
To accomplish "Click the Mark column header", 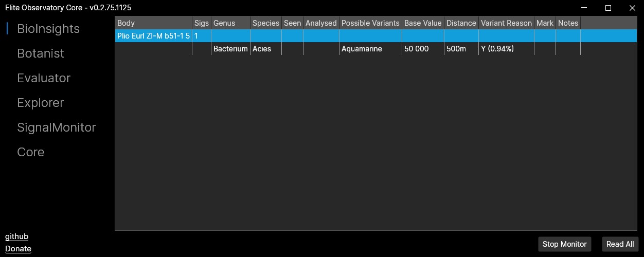I will (545, 23).
